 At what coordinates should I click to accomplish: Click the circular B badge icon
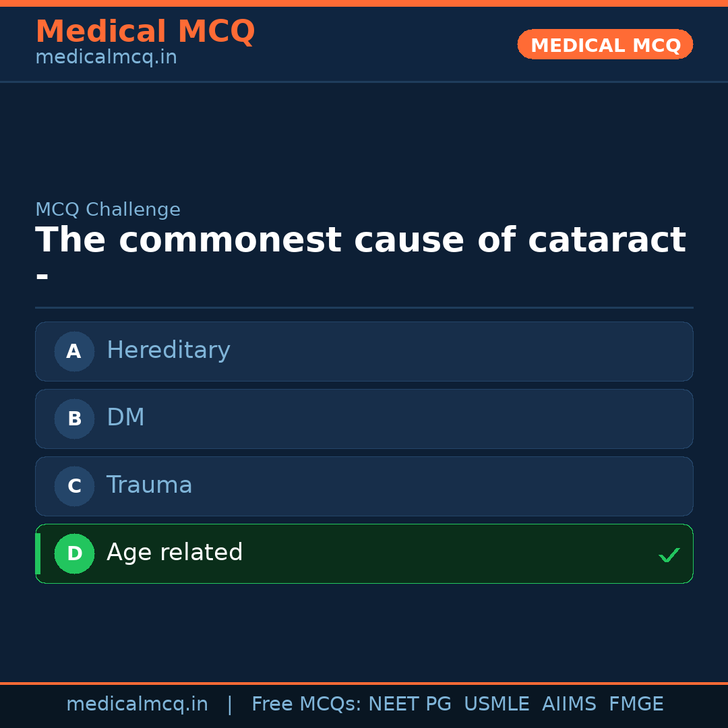[x=74, y=419]
